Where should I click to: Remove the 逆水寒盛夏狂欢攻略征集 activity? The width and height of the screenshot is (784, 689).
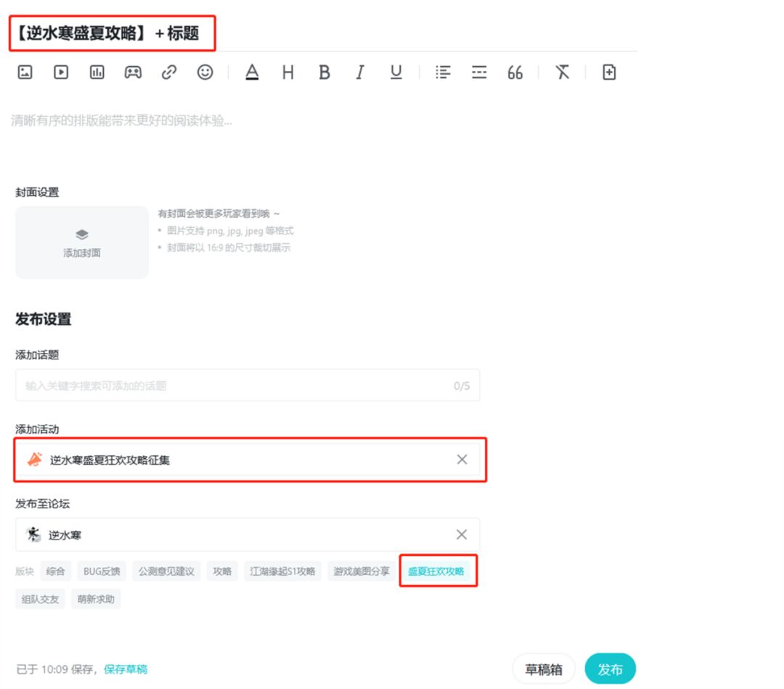coord(462,460)
